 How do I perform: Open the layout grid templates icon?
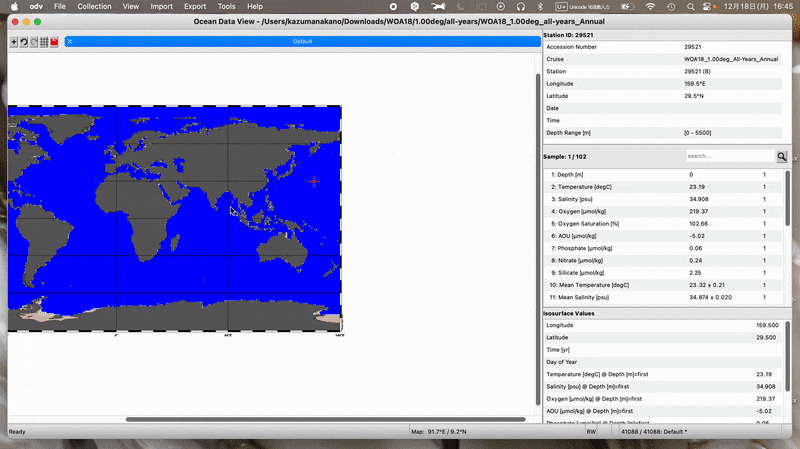coord(44,42)
